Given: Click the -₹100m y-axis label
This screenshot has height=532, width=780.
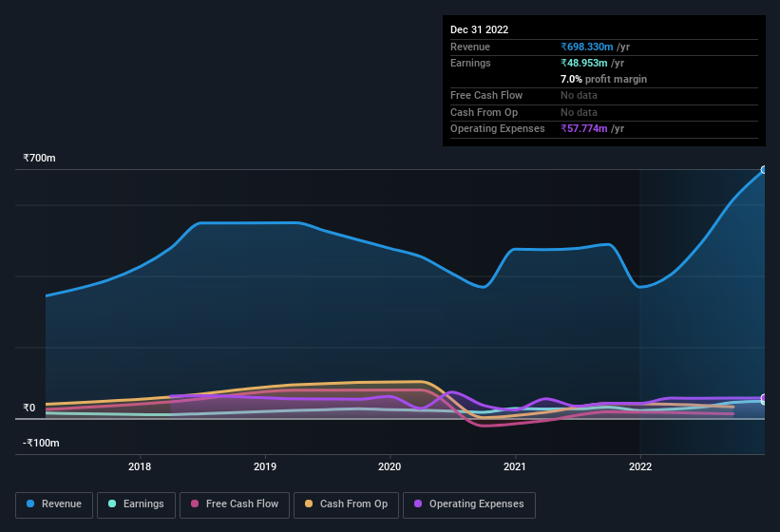Looking at the screenshot, I should pos(41,443).
